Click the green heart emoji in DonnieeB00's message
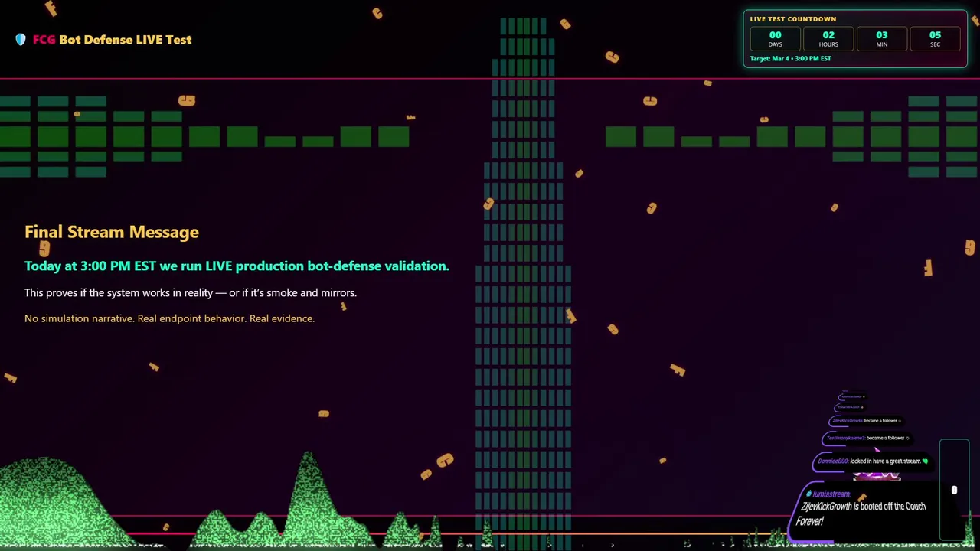The height and width of the screenshot is (551, 980). point(925,461)
